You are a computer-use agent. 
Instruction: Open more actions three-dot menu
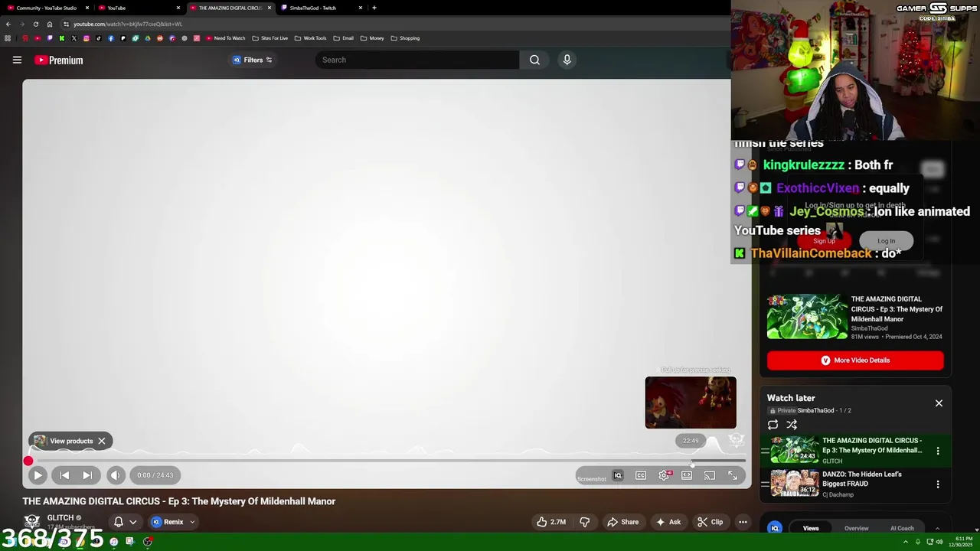[x=743, y=522]
